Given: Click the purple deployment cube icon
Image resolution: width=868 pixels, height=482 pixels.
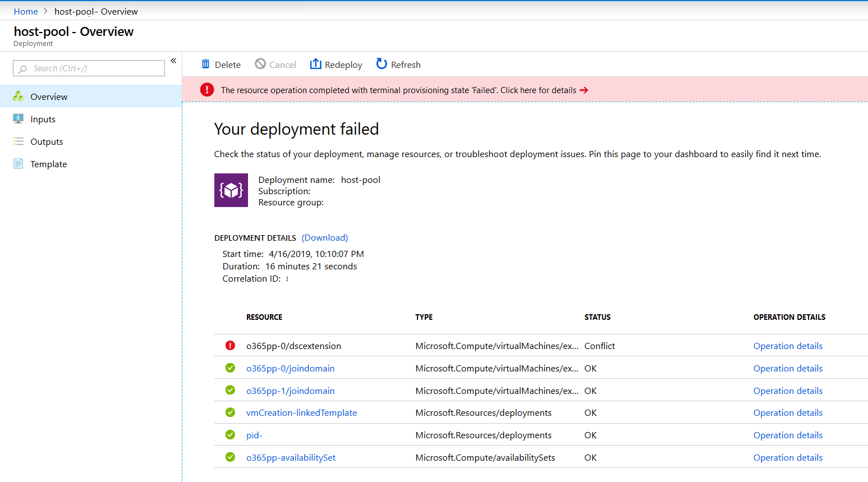Looking at the screenshot, I should 231,190.
